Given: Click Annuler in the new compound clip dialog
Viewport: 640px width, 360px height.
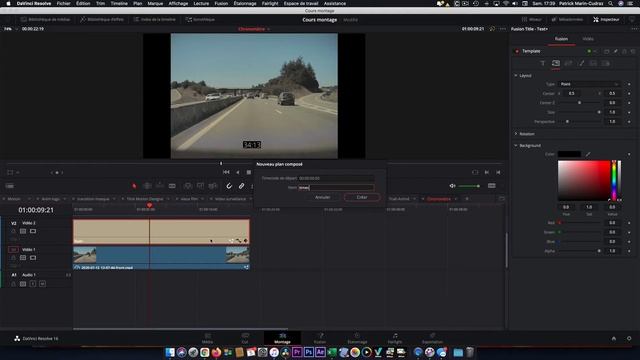Looking at the screenshot, I should pos(322,197).
